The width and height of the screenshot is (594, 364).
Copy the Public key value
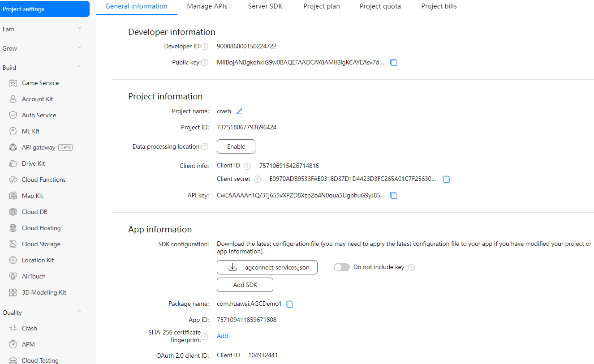coord(394,63)
